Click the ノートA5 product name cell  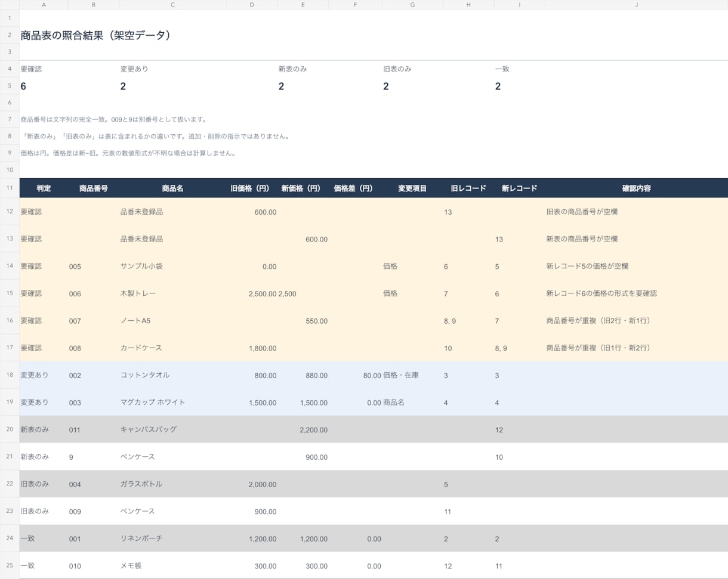173,321
